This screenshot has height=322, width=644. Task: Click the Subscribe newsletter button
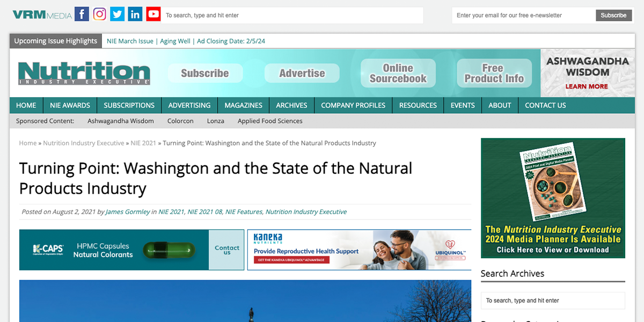pos(613,15)
